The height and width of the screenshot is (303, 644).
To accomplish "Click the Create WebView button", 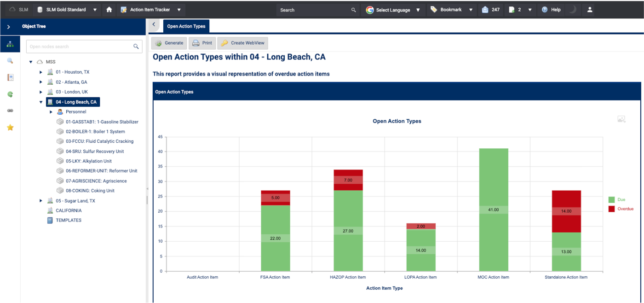I will (242, 43).
